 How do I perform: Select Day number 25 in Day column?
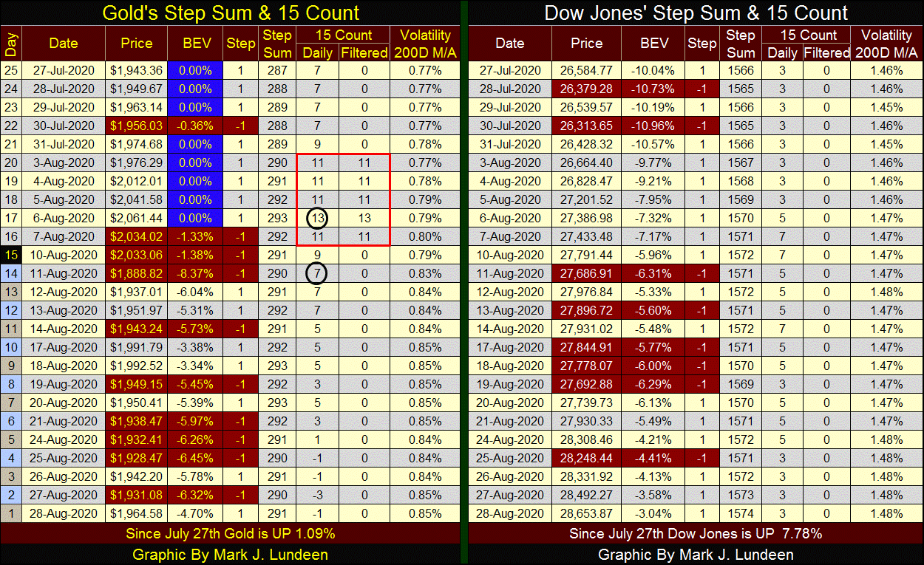click(x=10, y=71)
